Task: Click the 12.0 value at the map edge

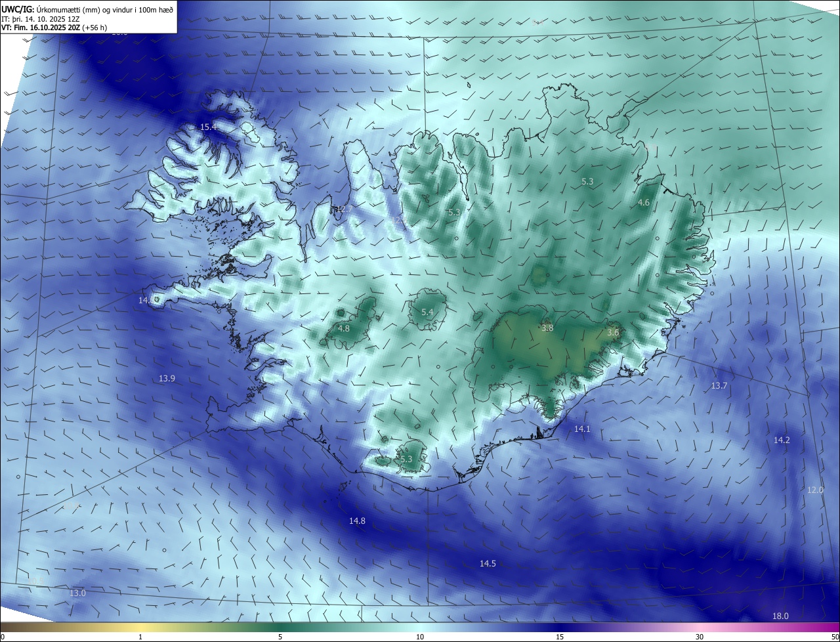Action: point(815,490)
